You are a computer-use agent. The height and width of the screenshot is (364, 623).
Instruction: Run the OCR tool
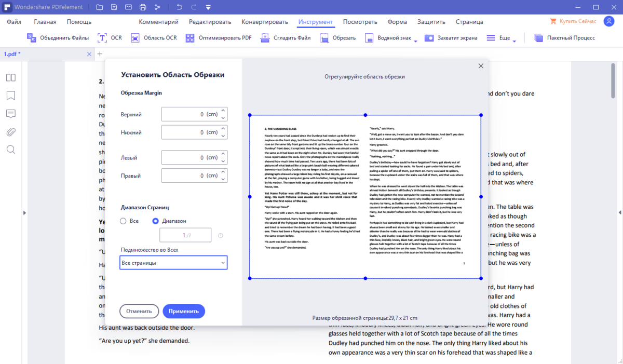click(110, 38)
